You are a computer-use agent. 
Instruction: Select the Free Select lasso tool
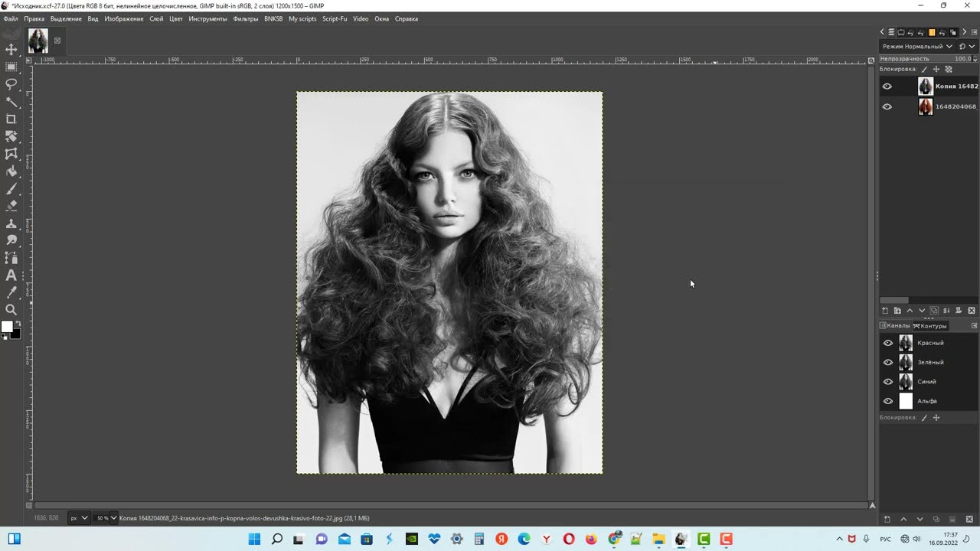click(x=11, y=84)
